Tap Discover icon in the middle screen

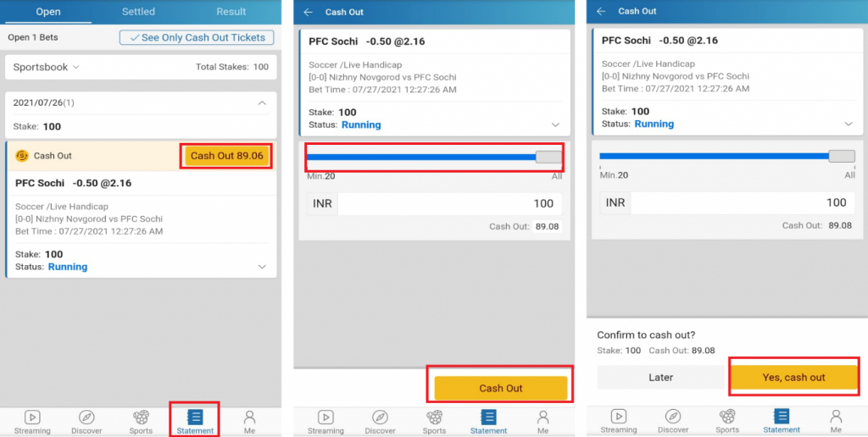click(x=380, y=417)
